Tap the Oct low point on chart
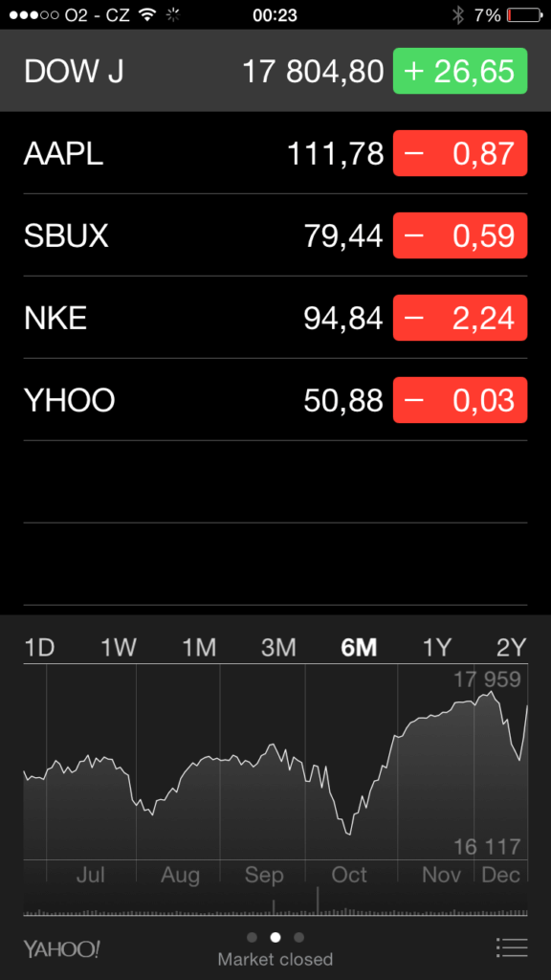 (349, 834)
